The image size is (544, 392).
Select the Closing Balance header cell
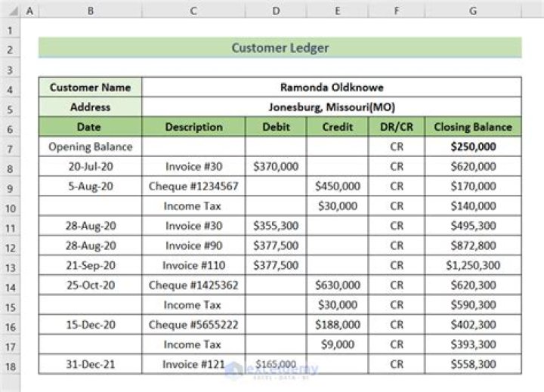[x=472, y=127]
